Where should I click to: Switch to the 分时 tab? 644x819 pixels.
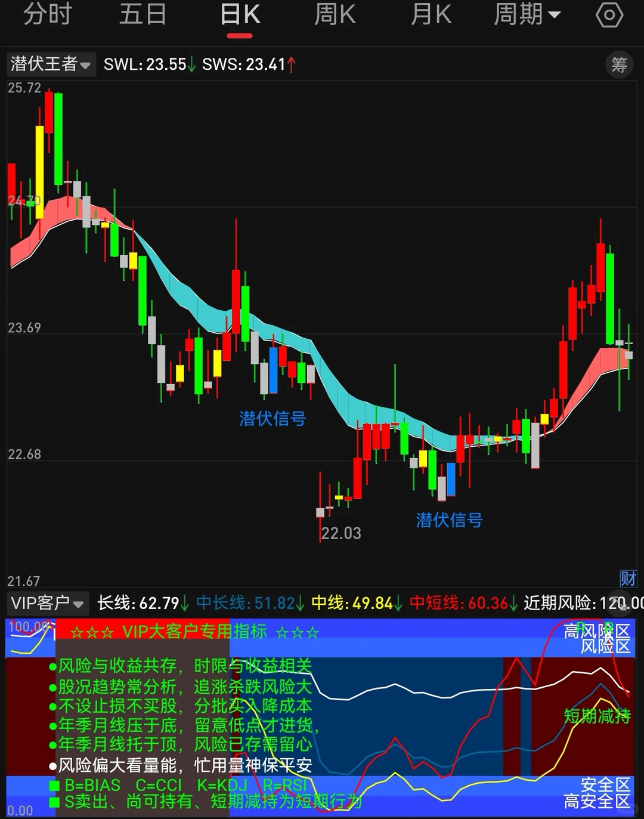point(47,14)
